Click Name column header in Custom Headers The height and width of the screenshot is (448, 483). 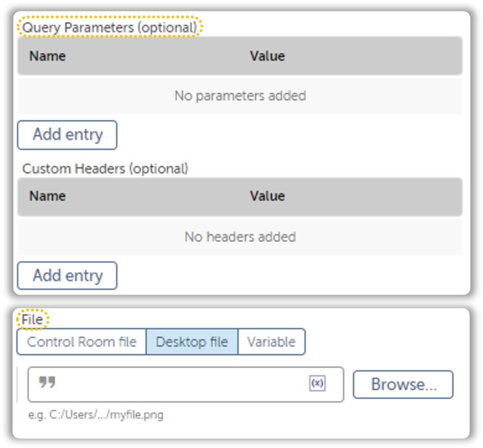(48, 196)
